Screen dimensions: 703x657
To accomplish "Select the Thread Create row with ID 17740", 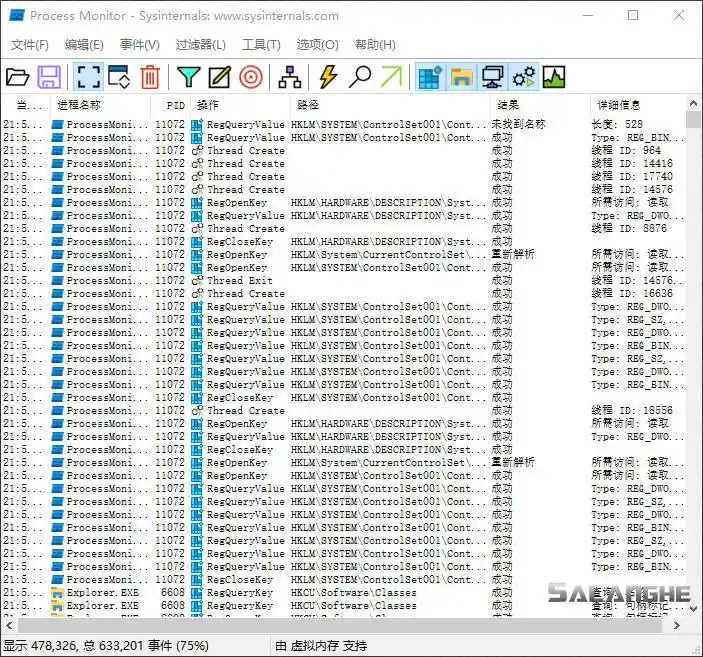I will point(343,176).
